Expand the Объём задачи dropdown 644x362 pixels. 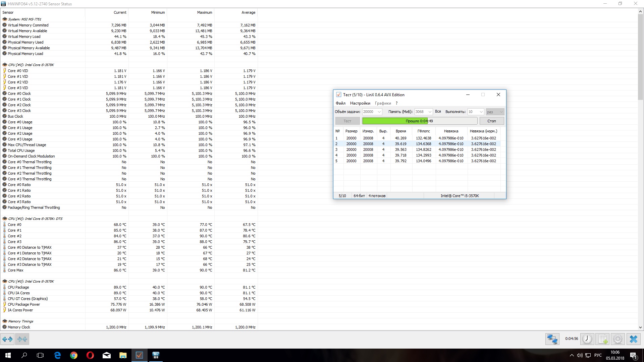click(379, 112)
